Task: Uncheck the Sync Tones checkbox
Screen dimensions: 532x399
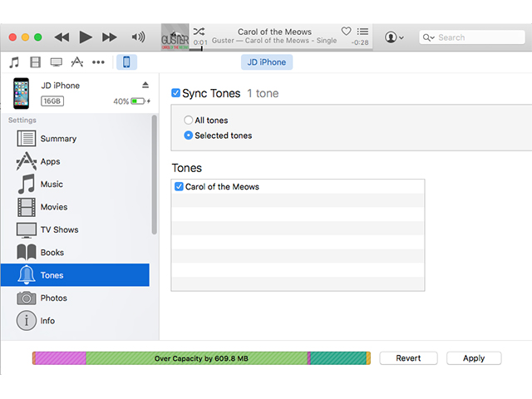Action: click(175, 93)
